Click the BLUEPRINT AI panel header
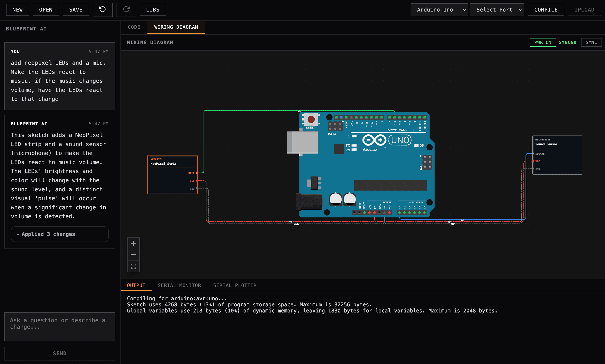This screenshot has height=364, width=605. [x=26, y=29]
